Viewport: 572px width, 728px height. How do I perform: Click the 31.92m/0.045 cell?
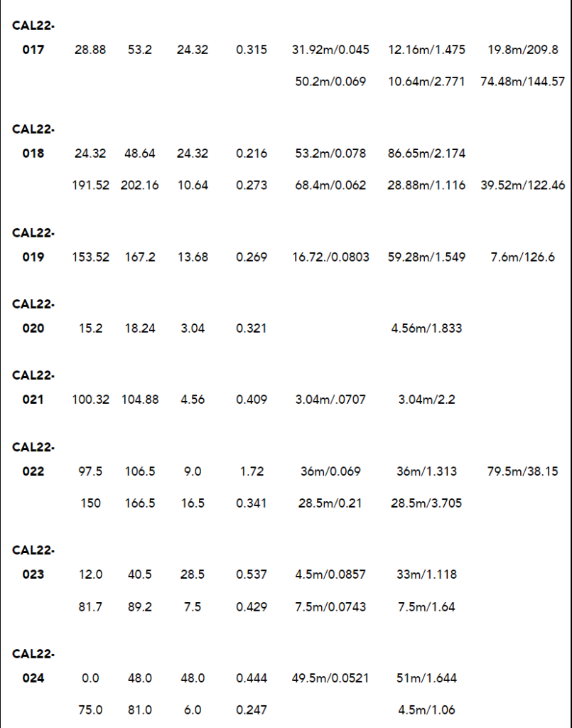pyautogui.click(x=330, y=50)
